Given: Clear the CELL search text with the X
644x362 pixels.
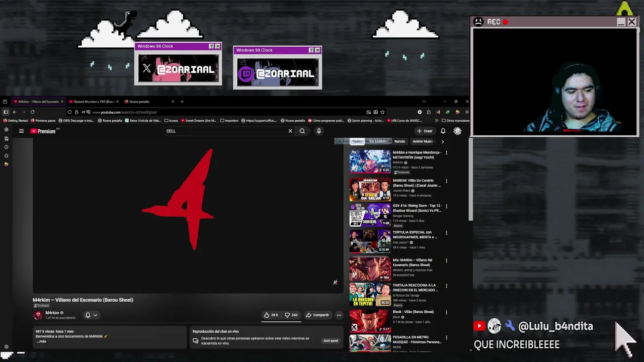Looking at the screenshot, I should tap(290, 131).
